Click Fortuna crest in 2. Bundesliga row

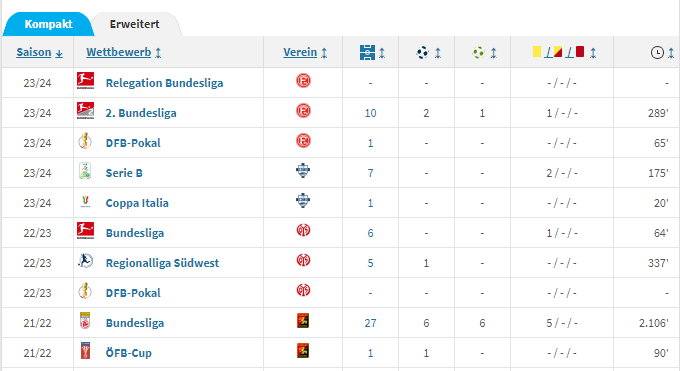pyautogui.click(x=303, y=111)
